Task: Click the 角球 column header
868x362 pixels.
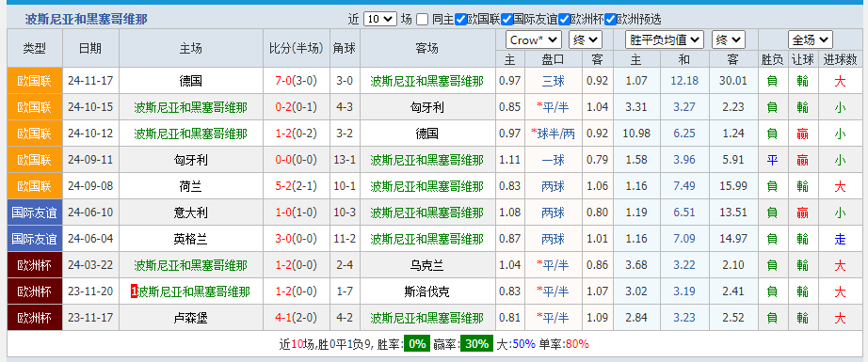Action: coord(345,48)
